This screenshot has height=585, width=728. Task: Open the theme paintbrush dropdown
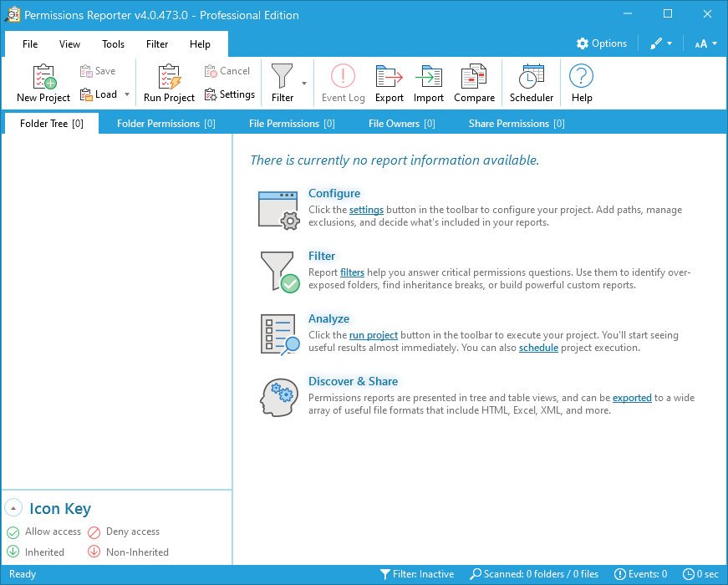click(x=661, y=43)
